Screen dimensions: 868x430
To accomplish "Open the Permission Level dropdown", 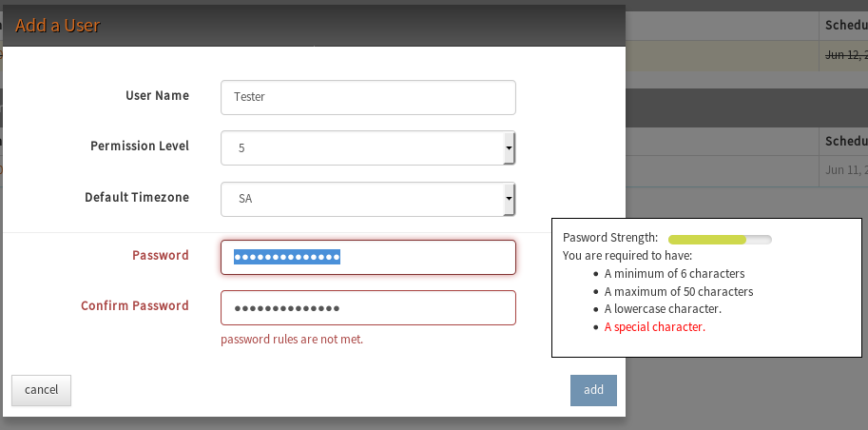I will [x=368, y=148].
